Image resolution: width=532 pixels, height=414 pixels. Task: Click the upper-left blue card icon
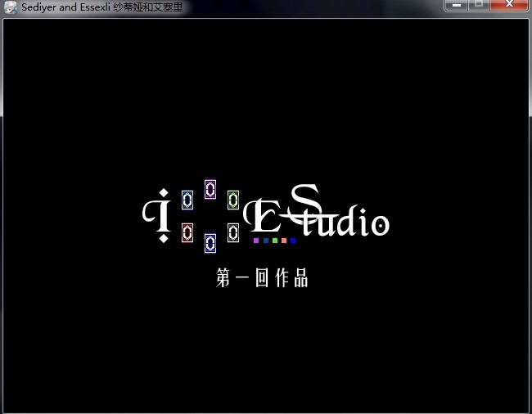187,200
